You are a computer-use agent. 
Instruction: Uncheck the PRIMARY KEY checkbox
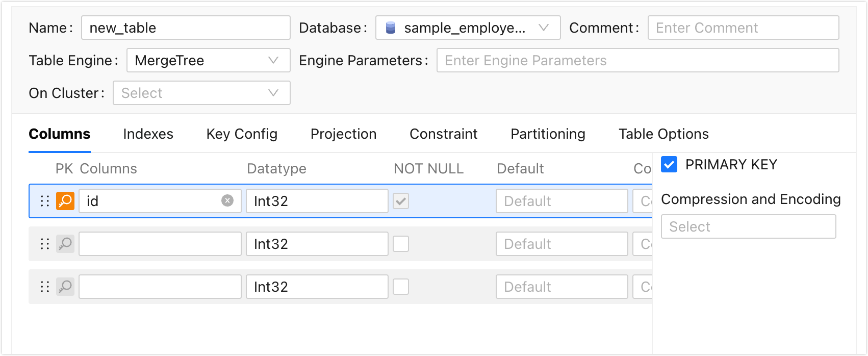(x=669, y=165)
